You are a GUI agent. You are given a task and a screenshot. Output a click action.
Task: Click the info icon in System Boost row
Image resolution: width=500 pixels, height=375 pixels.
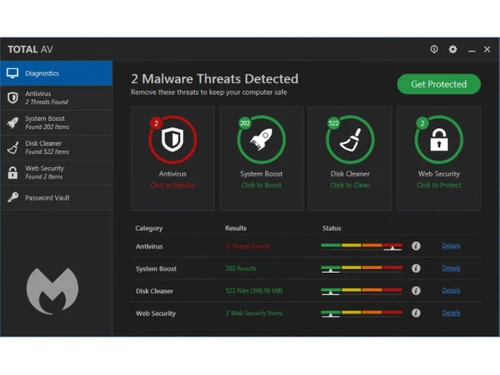416,268
